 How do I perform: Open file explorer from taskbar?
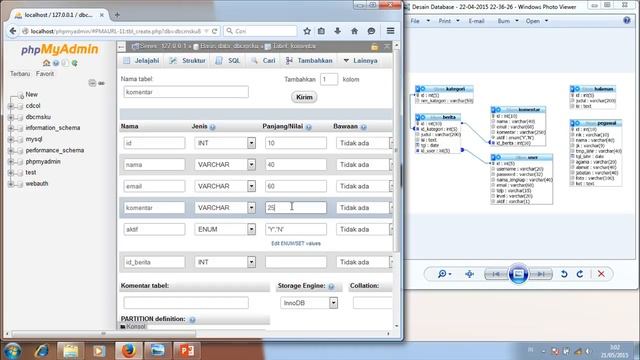pos(70,351)
